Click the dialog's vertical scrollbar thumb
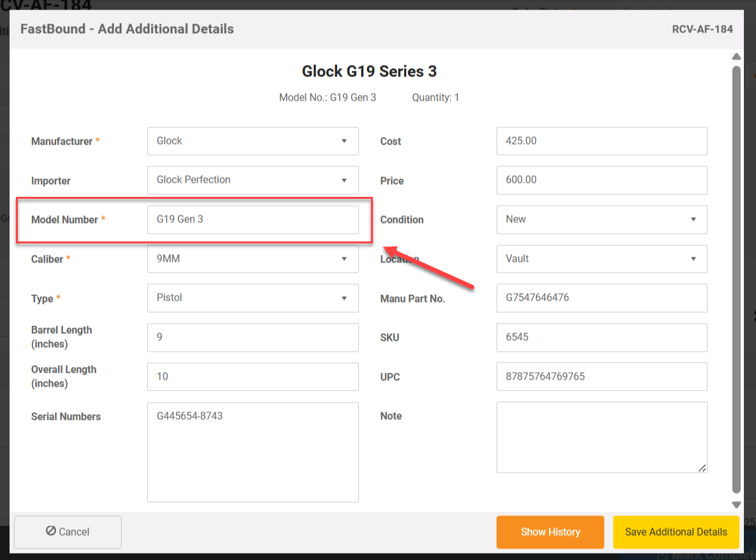The width and height of the screenshot is (756, 560). [736, 280]
